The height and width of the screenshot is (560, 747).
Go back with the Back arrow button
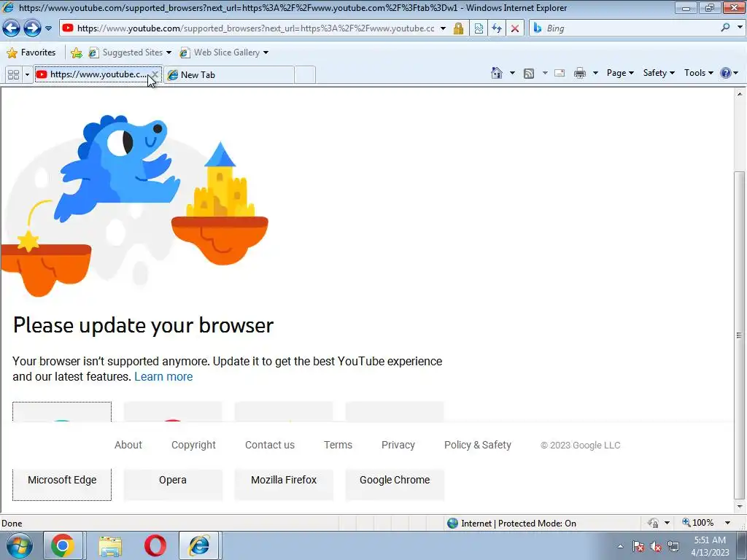click(12, 28)
